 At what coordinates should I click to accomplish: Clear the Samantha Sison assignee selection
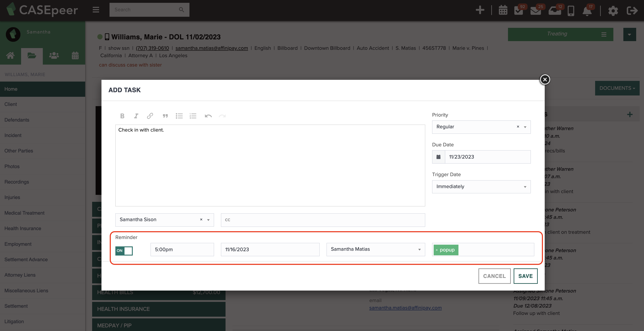[x=201, y=219]
